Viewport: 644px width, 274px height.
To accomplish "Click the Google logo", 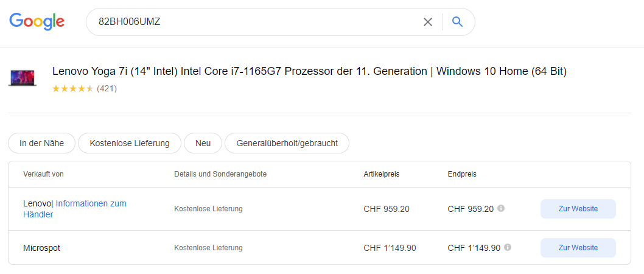I will tap(37, 22).
